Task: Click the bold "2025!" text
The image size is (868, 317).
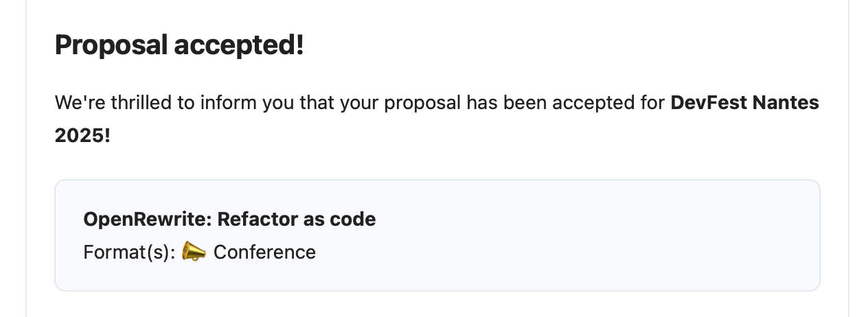Action: point(82,135)
